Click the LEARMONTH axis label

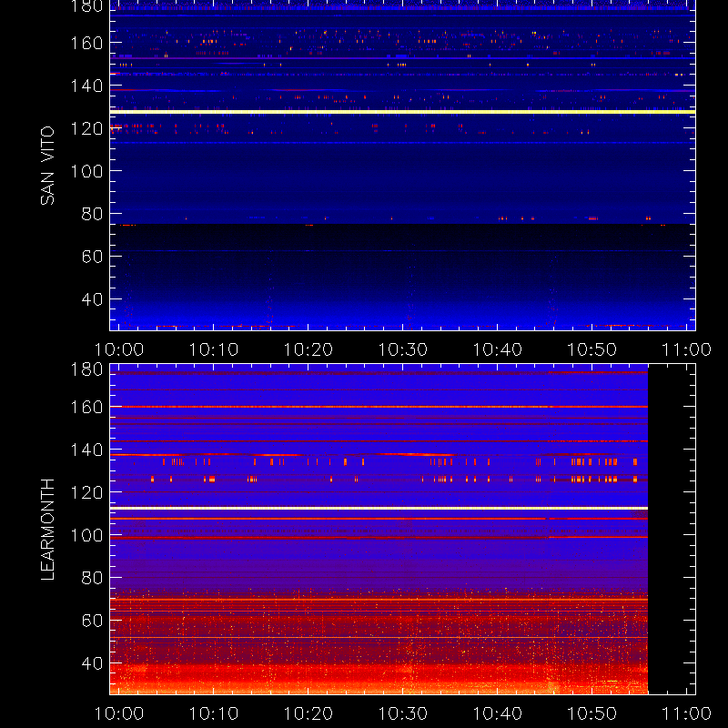pyautogui.click(x=47, y=529)
